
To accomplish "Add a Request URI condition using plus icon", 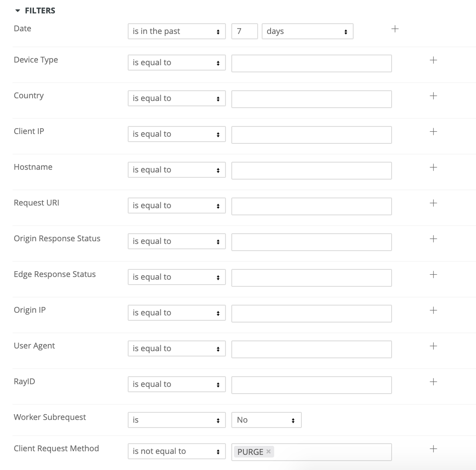I will pyautogui.click(x=433, y=202).
